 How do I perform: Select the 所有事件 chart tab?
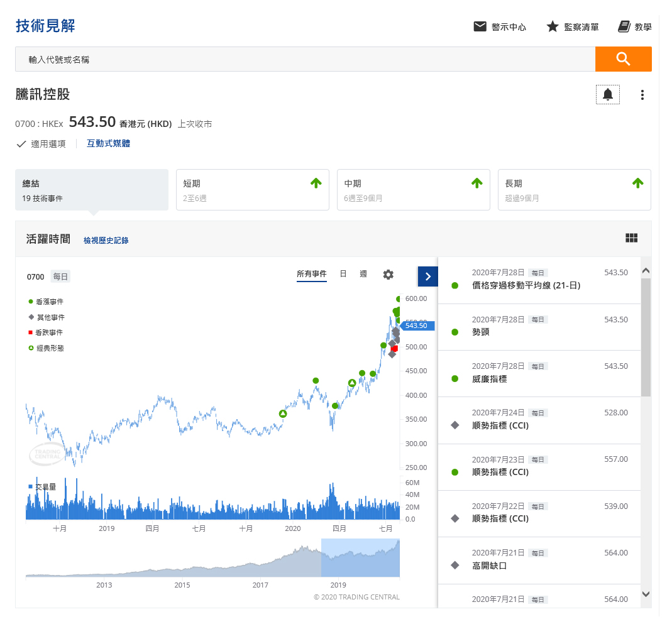point(312,274)
